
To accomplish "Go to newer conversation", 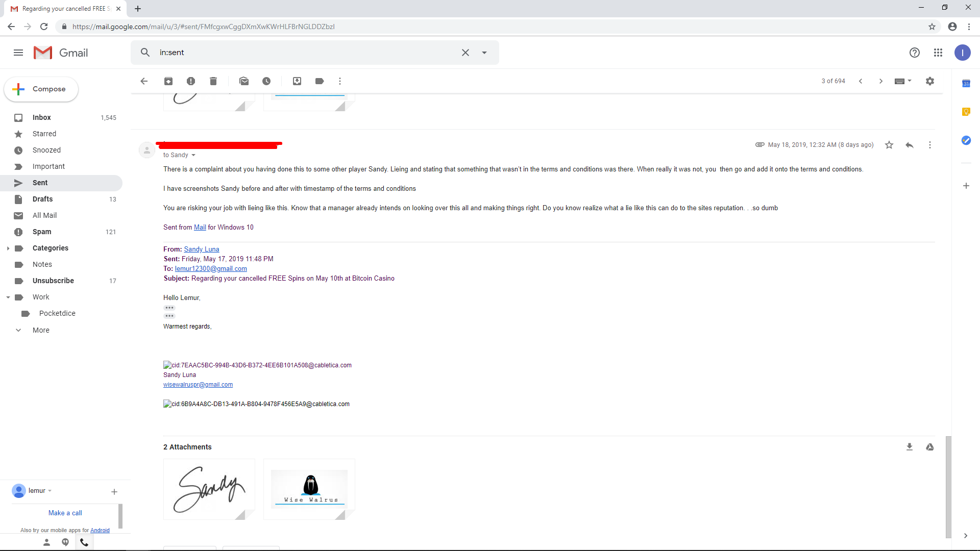I will (x=861, y=81).
